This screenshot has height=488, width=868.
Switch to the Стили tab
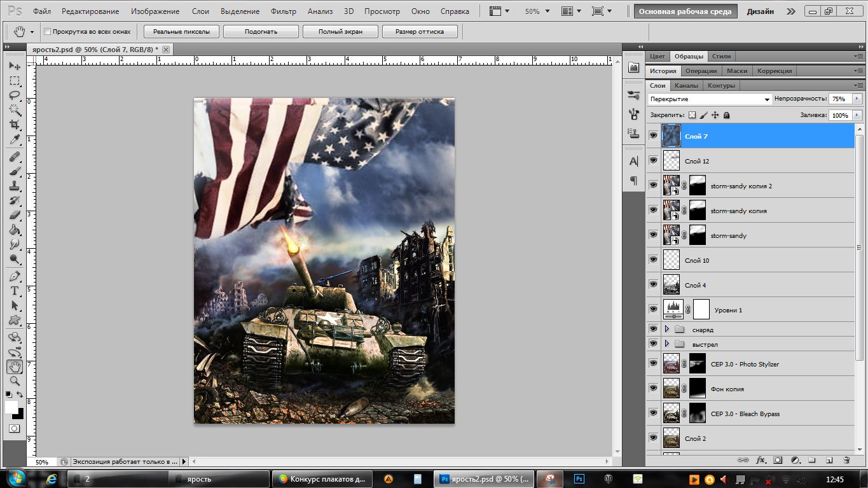(x=721, y=56)
